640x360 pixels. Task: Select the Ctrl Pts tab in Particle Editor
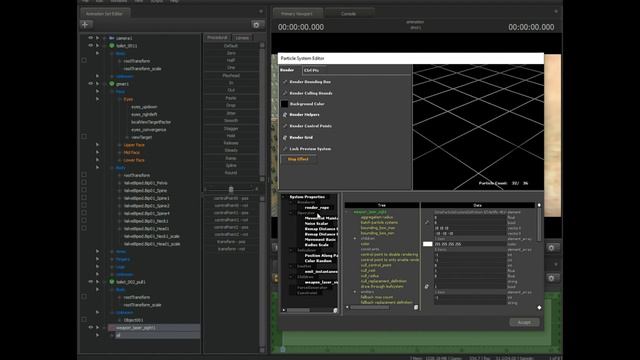(x=312, y=70)
